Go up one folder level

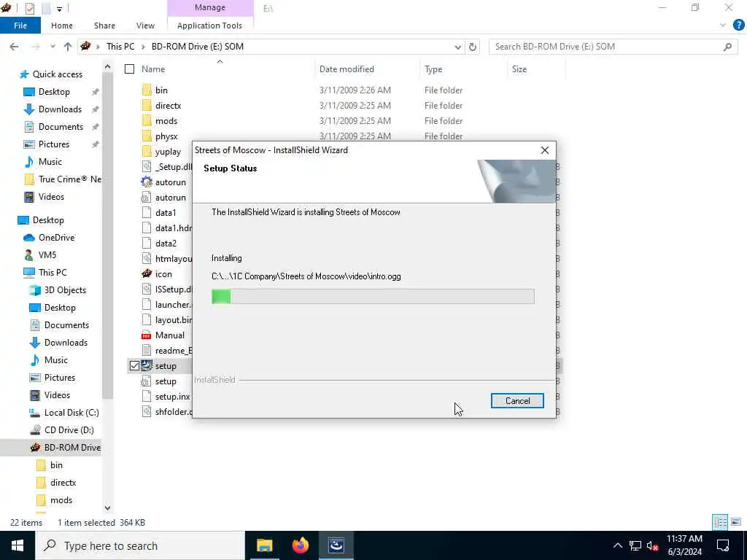coord(68,47)
